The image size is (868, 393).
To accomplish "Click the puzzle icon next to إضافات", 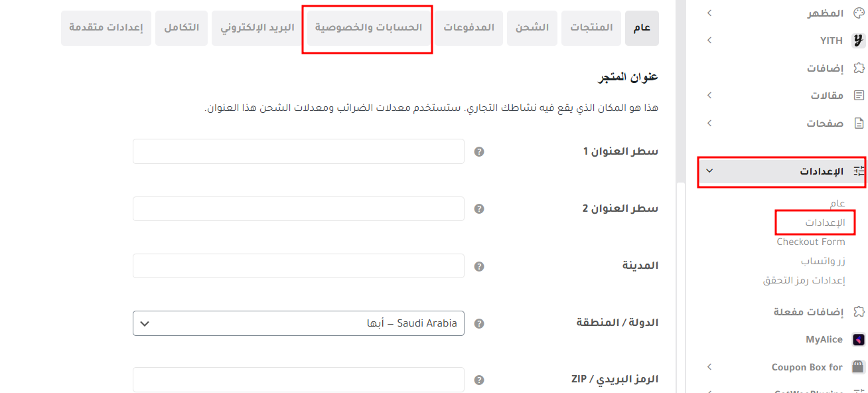I will (x=859, y=68).
